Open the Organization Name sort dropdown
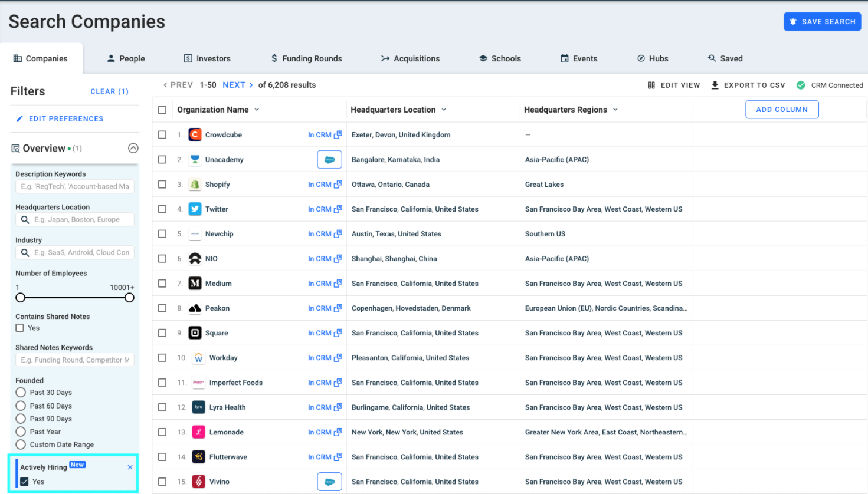Image resolution: width=868 pixels, height=494 pixels. (x=257, y=109)
